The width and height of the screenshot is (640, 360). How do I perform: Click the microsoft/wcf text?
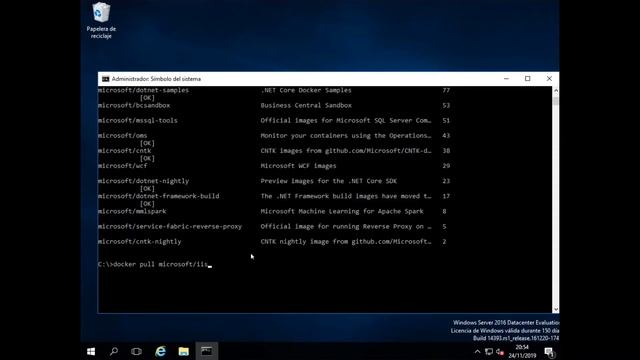click(122, 166)
